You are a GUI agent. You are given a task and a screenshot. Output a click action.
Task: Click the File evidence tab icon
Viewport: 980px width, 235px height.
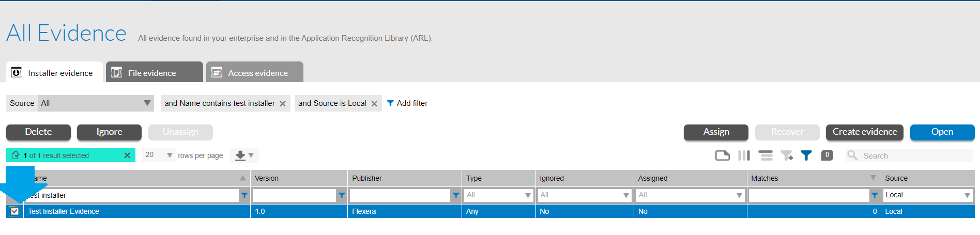pyautogui.click(x=117, y=72)
